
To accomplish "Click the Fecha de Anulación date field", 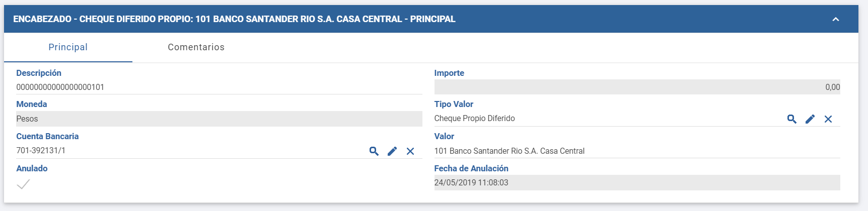I will [x=637, y=182].
